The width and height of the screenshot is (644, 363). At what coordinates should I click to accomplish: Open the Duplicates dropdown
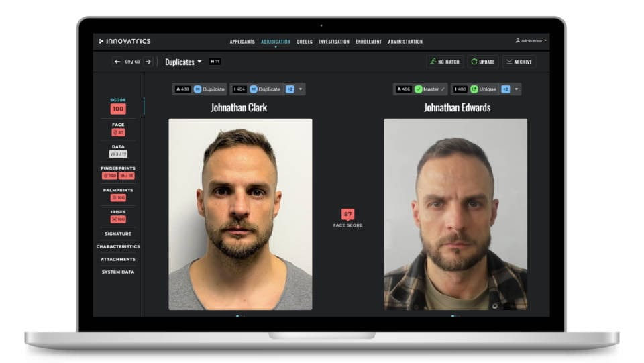tap(183, 62)
